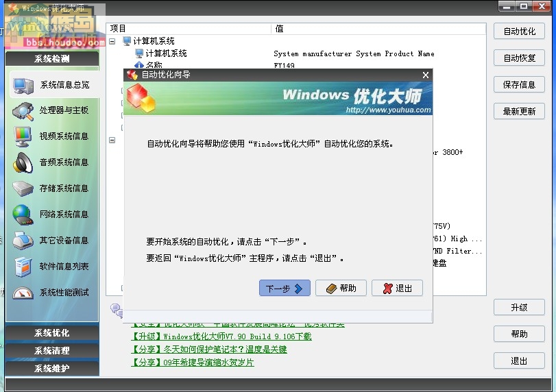Open the V7.90 Build 9.106 download link

tap(221, 336)
